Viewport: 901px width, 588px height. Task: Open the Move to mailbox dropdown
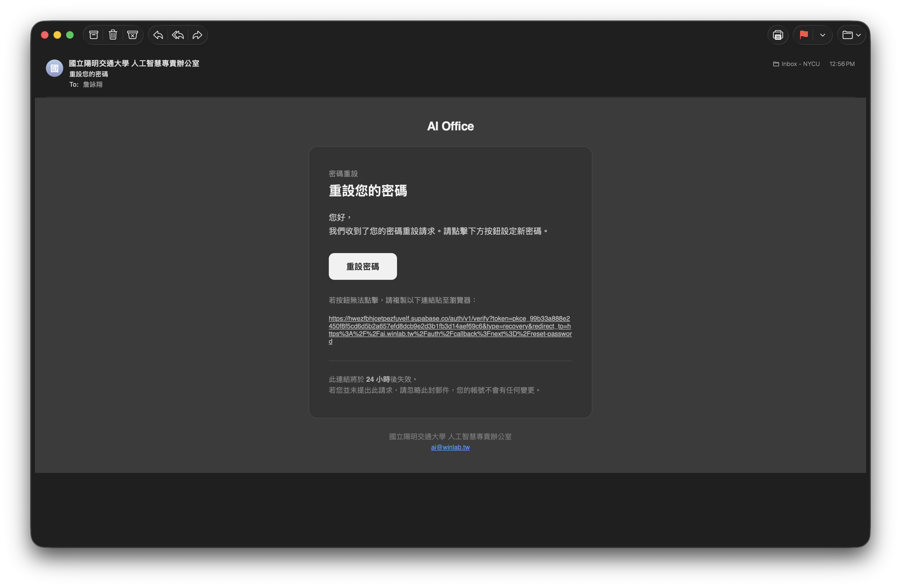[851, 35]
